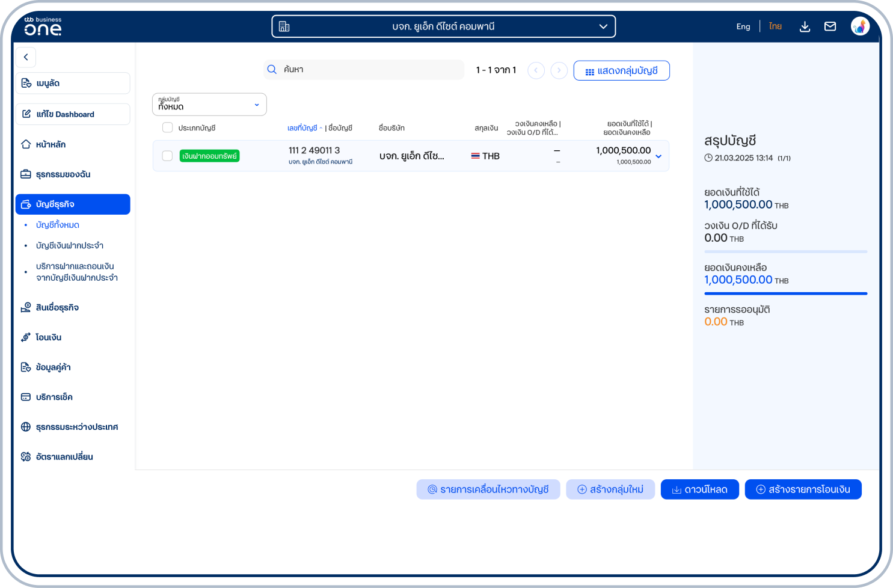Click the blue ยอดเงินคงเหลือ progress bar

pos(785,293)
